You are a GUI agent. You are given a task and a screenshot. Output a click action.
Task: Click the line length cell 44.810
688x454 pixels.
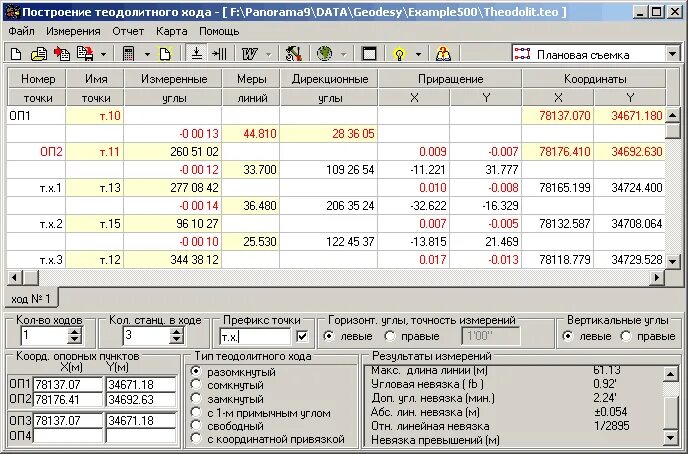251,133
